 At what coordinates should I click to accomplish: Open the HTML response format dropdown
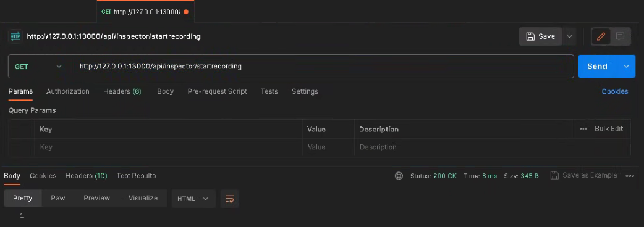click(193, 199)
